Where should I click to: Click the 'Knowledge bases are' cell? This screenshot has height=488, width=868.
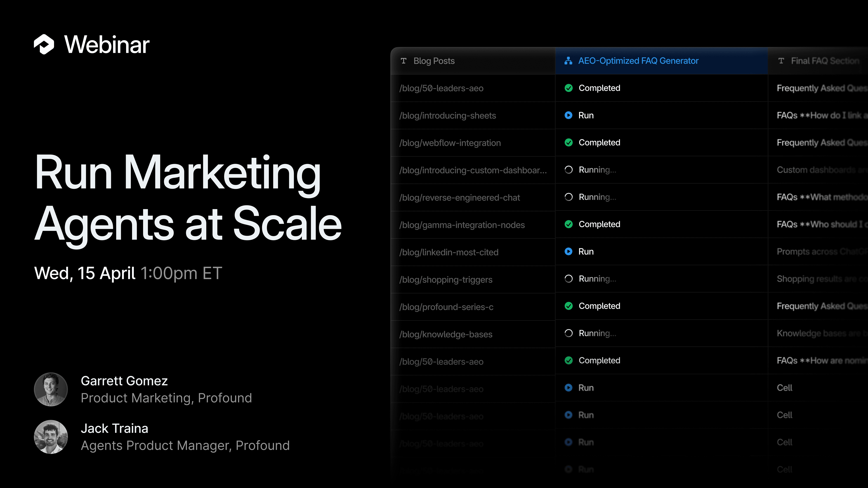(818, 333)
